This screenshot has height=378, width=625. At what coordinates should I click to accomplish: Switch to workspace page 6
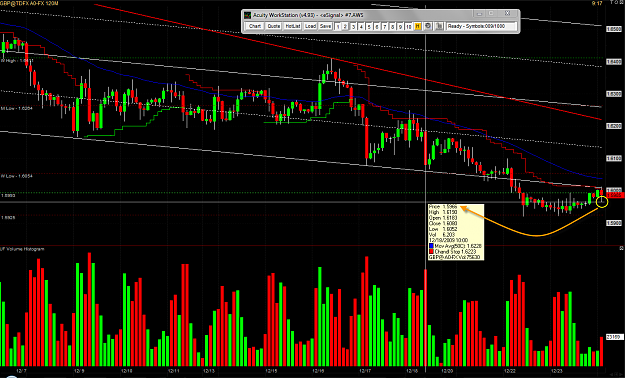(x=377, y=26)
